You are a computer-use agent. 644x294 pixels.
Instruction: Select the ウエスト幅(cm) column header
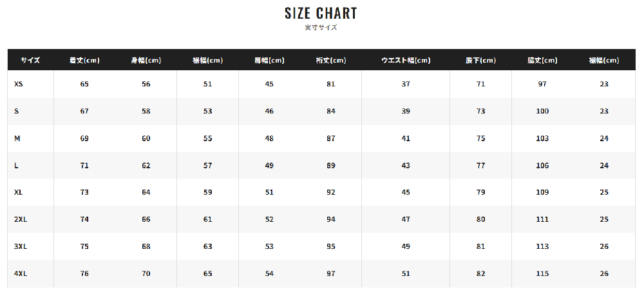coord(406,61)
